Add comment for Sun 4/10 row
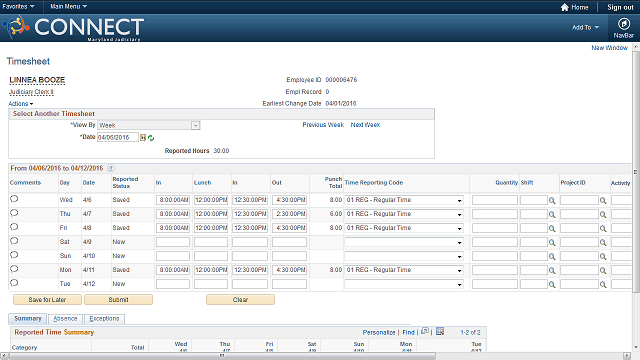The width and height of the screenshot is (640, 360). click(14, 255)
